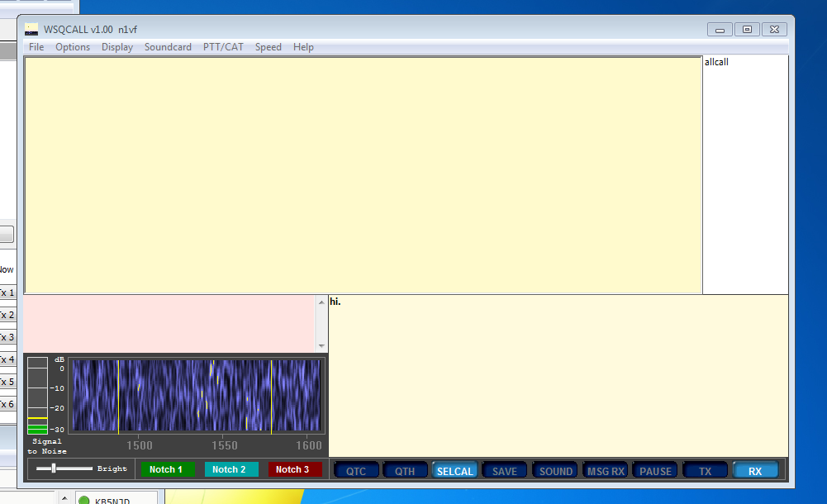Image resolution: width=827 pixels, height=504 pixels.
Task: Open the Soundcard menu
Action: 168,47
